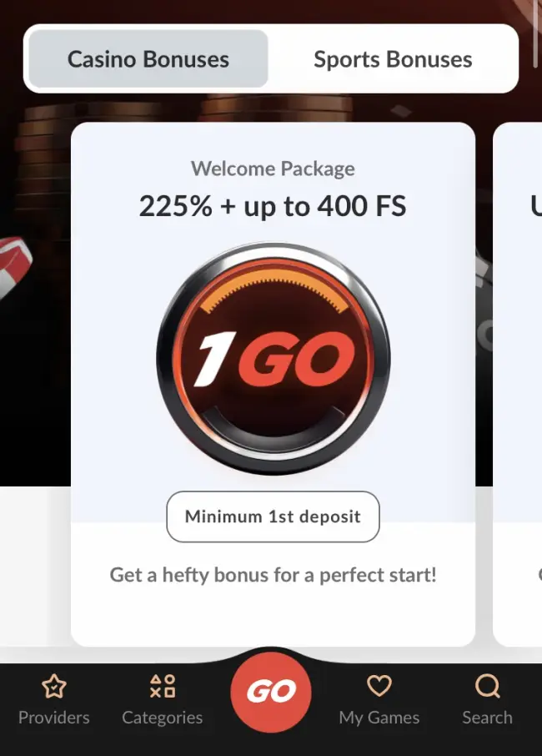Tap the Search label
This screenshot has height=756, width=542.
click(x=488, y=718)
